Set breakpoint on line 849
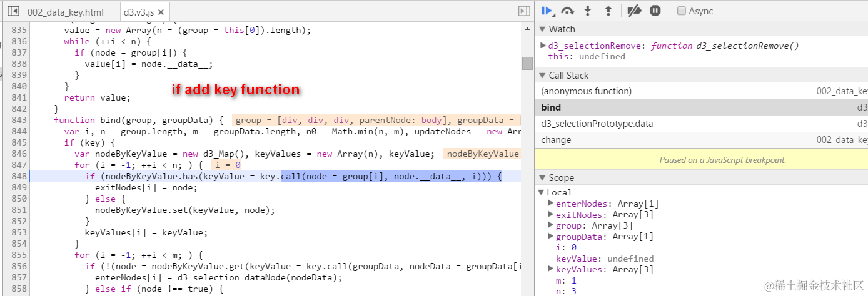 (x=19, y=187)
